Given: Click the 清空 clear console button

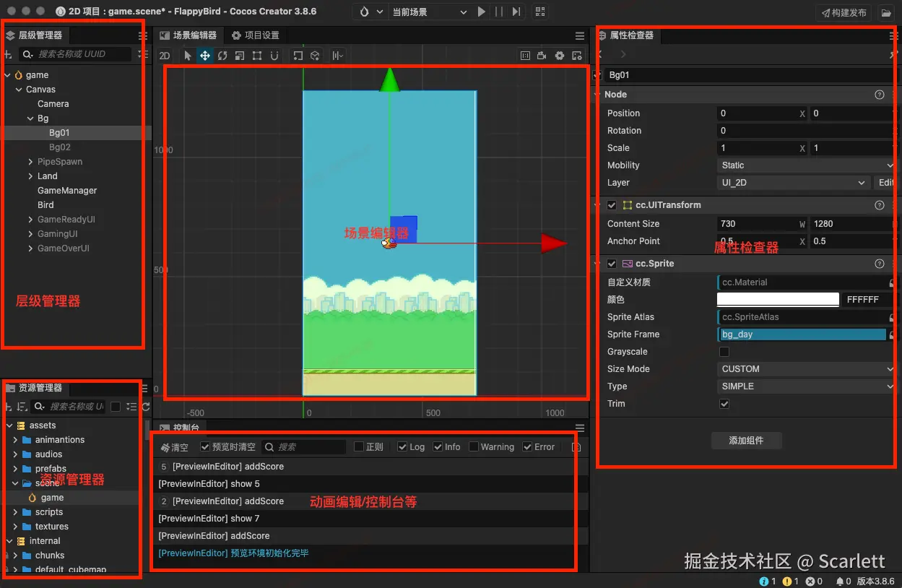Looking at the screenshot, I should point(174,447).
